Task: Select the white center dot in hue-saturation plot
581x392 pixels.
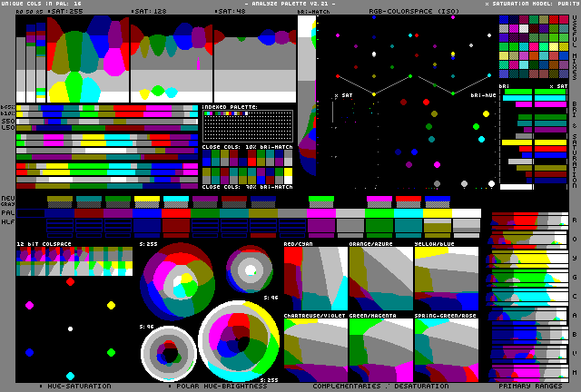Action: (x=70, y=328)
